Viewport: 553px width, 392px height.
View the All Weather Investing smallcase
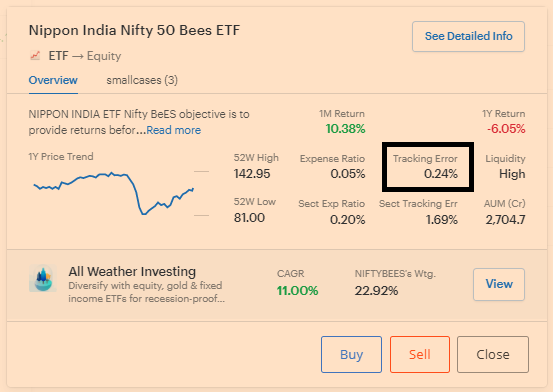coord(499,284)
